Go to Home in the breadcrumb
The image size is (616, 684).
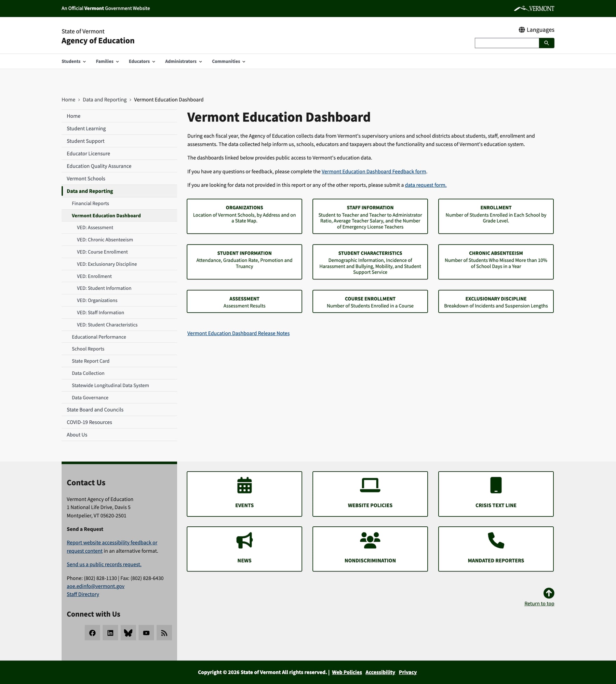tap(68, 100)
